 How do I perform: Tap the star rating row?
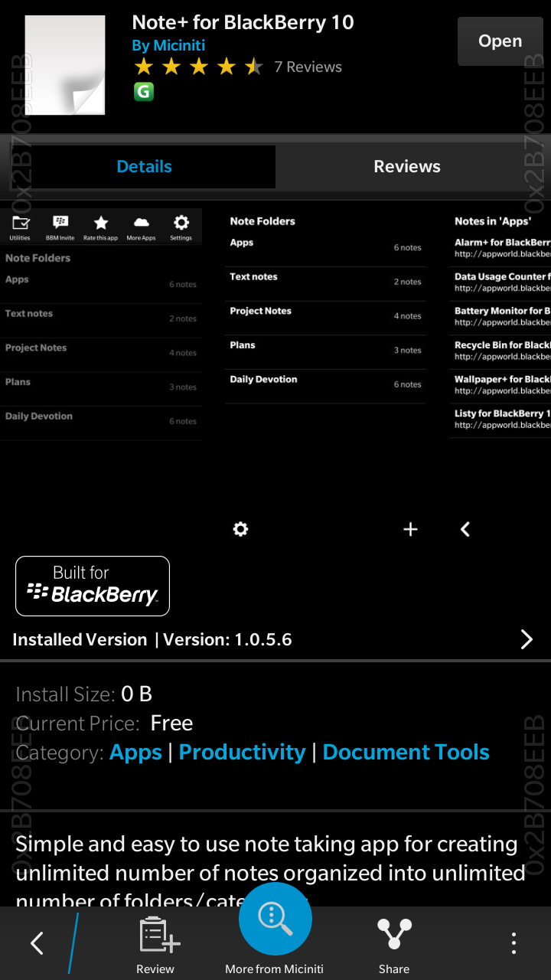coord(198,67)
